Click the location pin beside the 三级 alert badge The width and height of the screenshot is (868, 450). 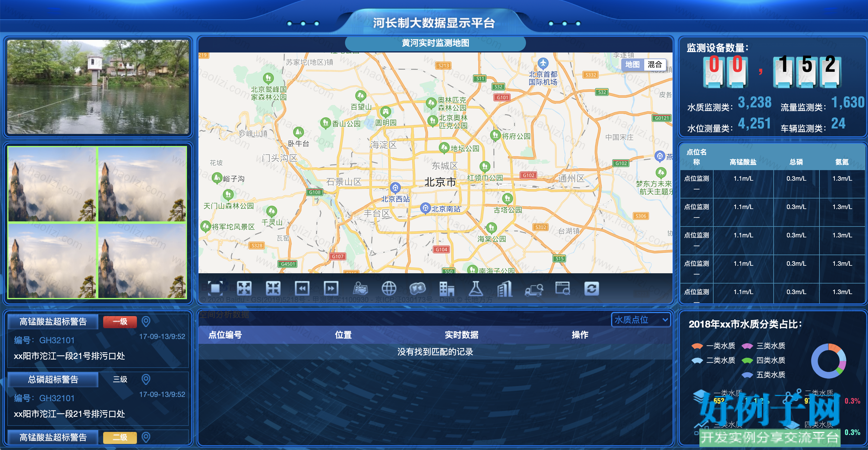(146, 379)
